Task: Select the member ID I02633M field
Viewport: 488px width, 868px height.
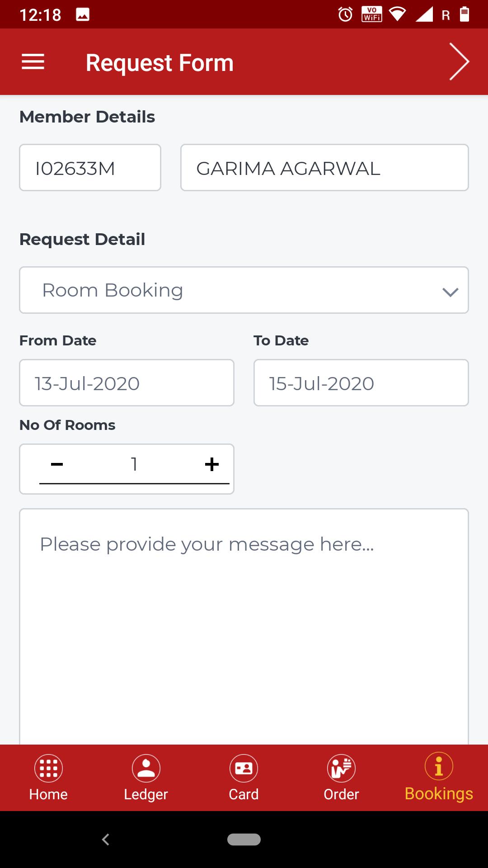Action: (x=90, y=168)
